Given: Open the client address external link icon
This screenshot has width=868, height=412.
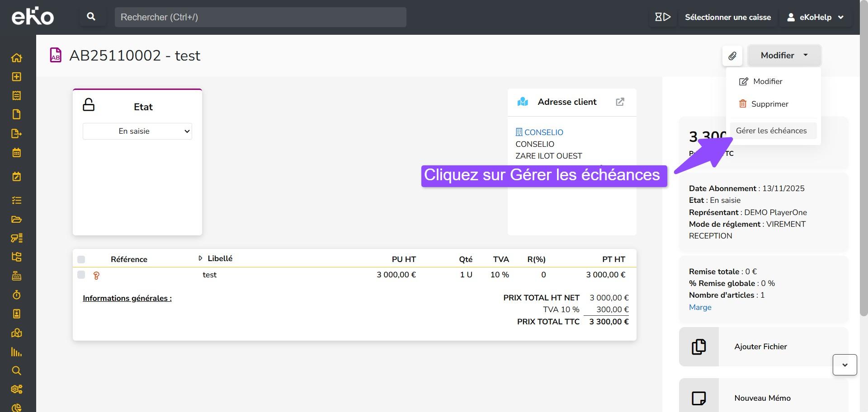Looking at the screenshot, I should tap(620, 102).
